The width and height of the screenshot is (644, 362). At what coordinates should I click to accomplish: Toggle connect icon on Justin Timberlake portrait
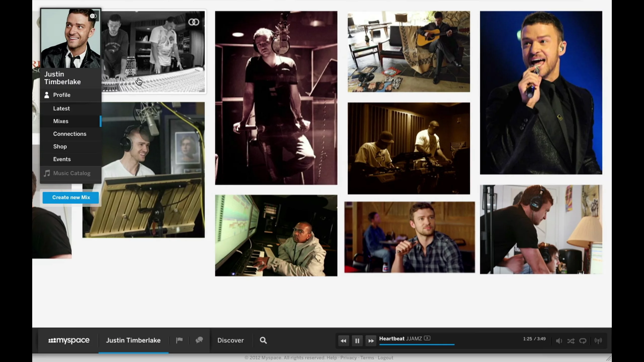click(x=94, y=16)
